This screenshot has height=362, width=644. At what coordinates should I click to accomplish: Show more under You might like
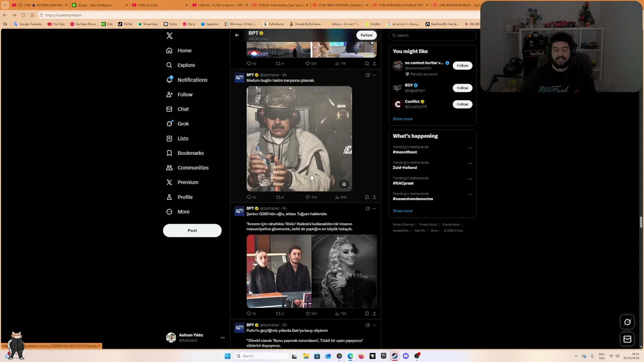pos(403,119)
